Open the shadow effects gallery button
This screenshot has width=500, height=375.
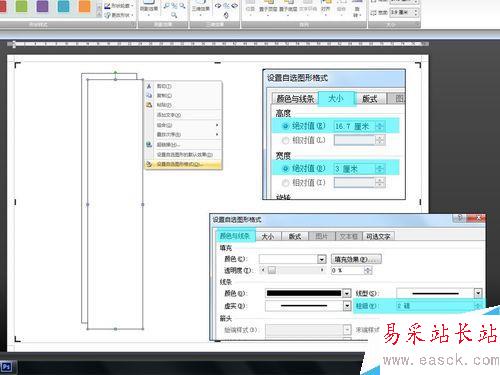coord(149,7)
